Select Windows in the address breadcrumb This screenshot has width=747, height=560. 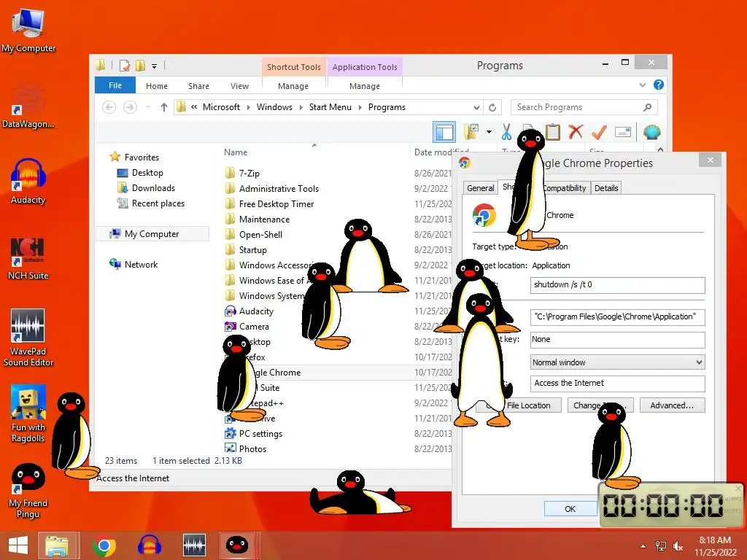click(x=274, y=107)
